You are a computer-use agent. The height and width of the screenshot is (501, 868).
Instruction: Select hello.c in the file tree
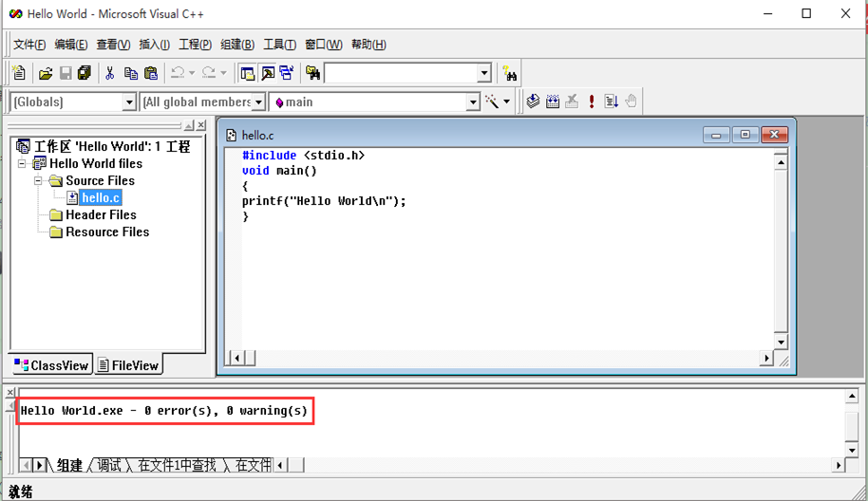[x=101, y=198]
